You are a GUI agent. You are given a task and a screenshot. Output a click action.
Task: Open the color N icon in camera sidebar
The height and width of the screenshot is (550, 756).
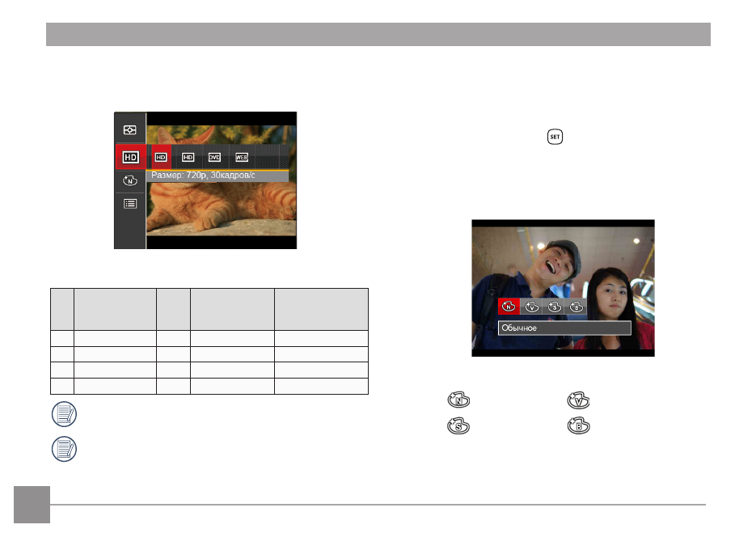(129, 181)
